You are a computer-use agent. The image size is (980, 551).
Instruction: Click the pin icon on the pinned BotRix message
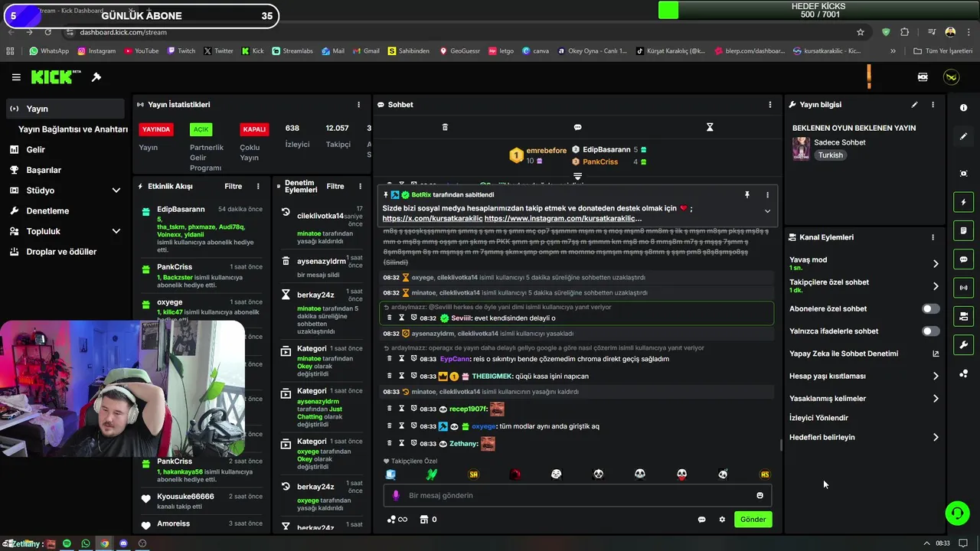[747, 195]
